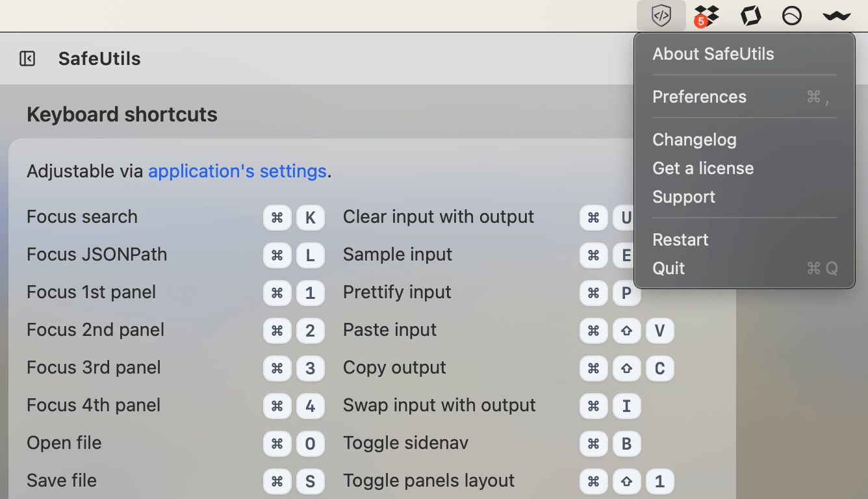This screenshot has width=868, height=499.
Task: Click the V key for Paste input
Action: pos(659,331)
